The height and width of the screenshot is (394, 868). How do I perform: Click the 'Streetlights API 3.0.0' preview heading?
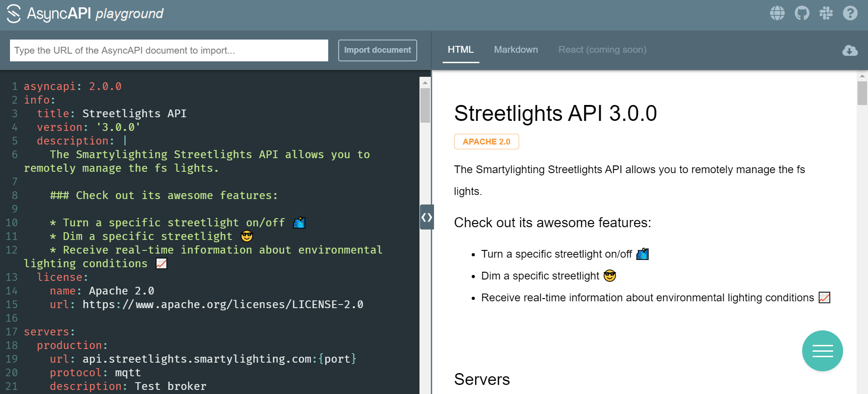point(555,113)
